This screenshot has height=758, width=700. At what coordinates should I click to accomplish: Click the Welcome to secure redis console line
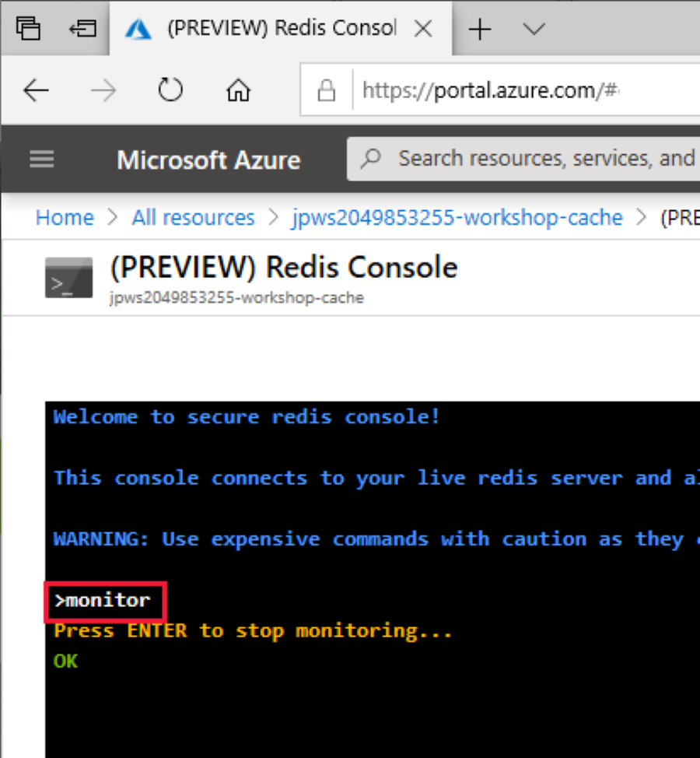tap(247, 416)
